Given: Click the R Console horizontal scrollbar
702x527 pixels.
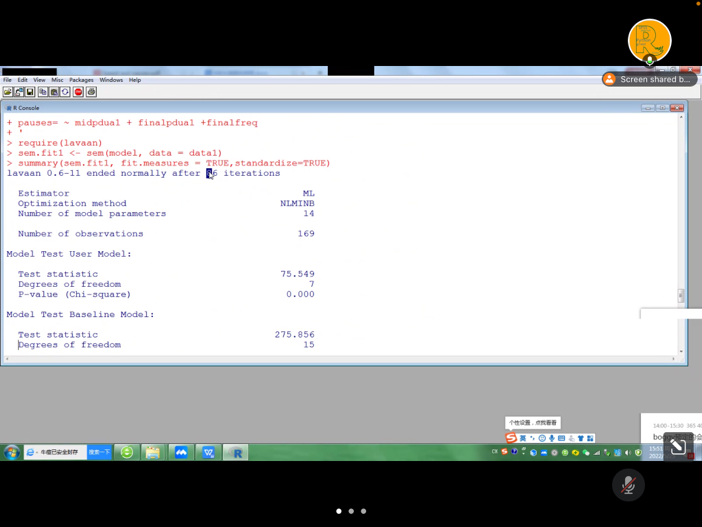Looking at the screenshot, I should coord(340,359).
